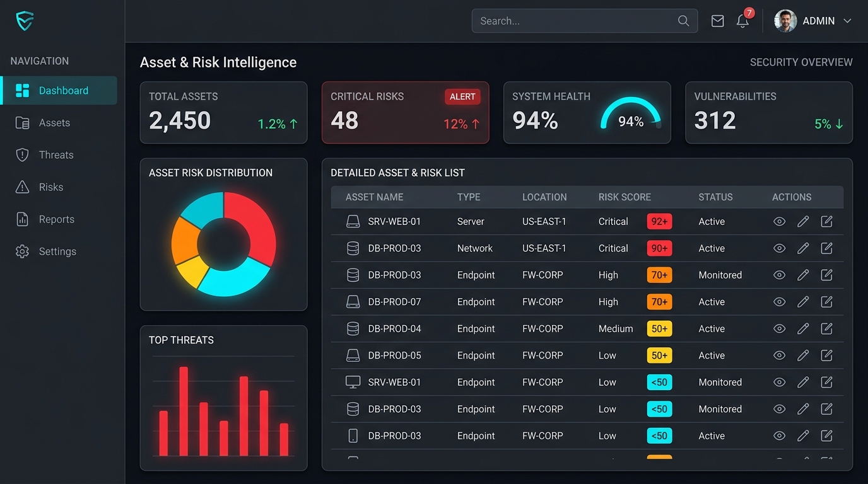Screen dimensions: 868x484
Task: Click pencil icon in DB-PROD-03 Network row
Action: click(803, 248)
